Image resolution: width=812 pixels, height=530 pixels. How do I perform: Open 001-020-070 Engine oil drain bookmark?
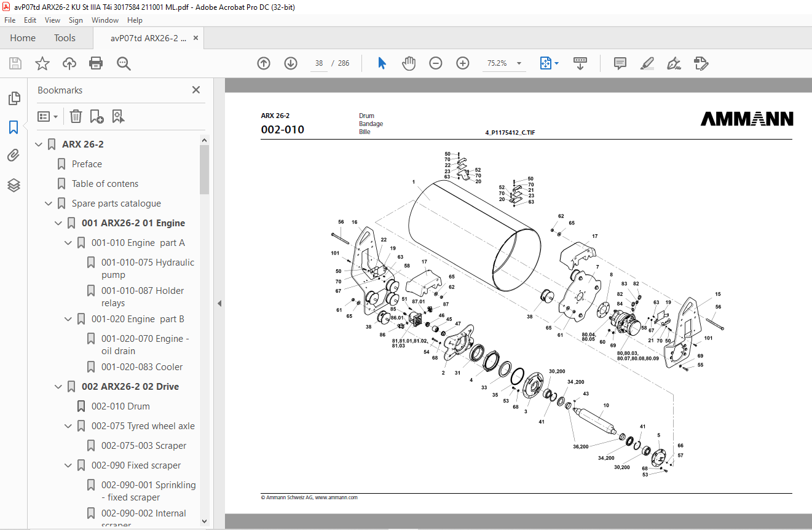(145, 345)
